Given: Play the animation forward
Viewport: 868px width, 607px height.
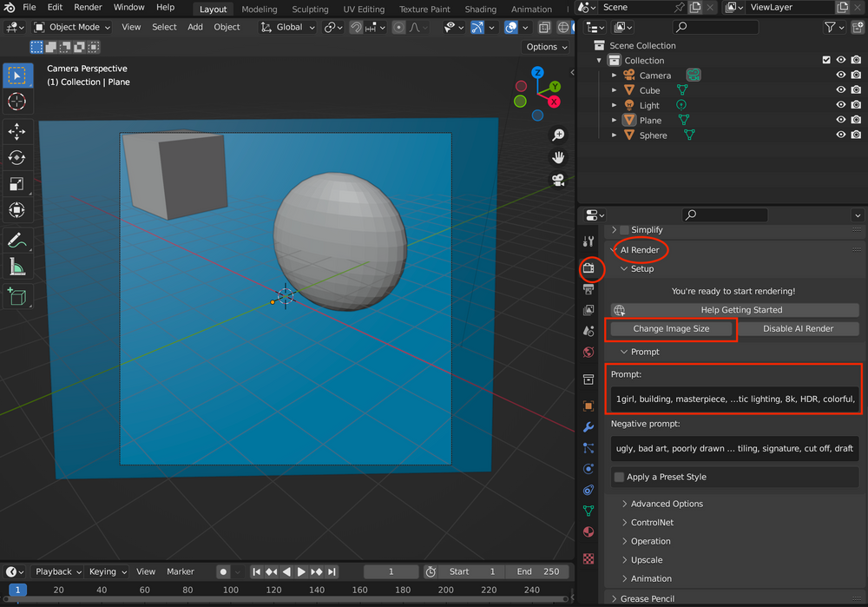Looking at the screenshot, I should (301, 571).
